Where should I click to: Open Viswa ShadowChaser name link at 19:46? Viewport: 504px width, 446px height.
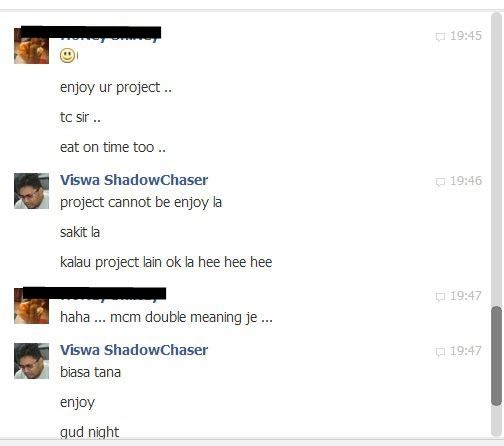point(134,180)
